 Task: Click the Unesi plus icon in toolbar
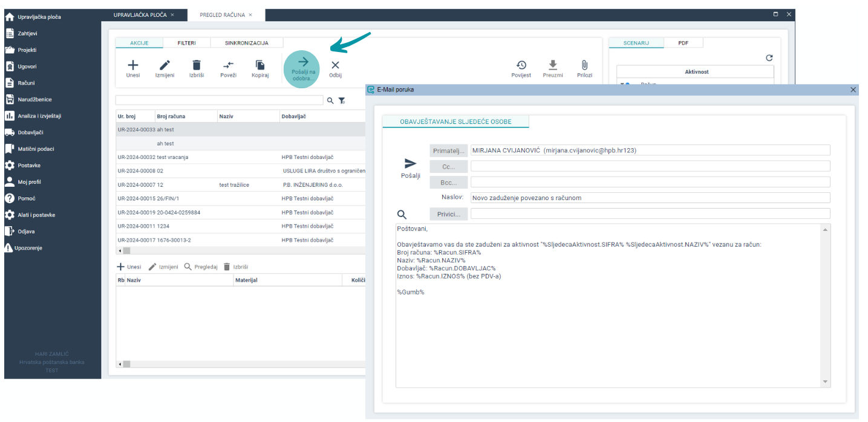point(133,65)
